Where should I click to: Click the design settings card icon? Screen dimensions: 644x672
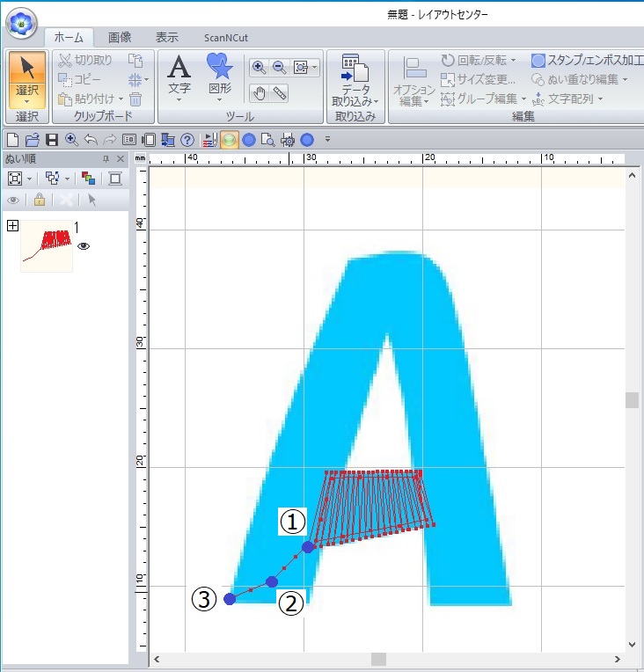coord(129,140)
